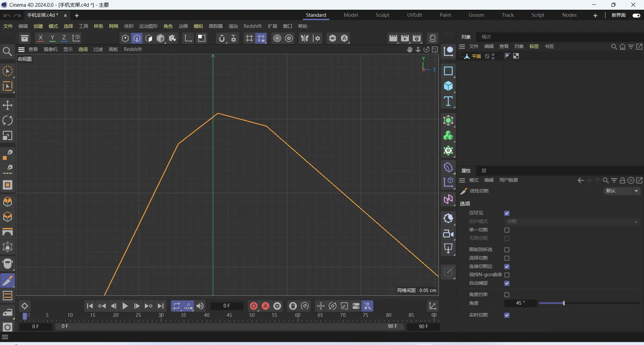
Task: Add a Camera object
Action: (448, 234)
